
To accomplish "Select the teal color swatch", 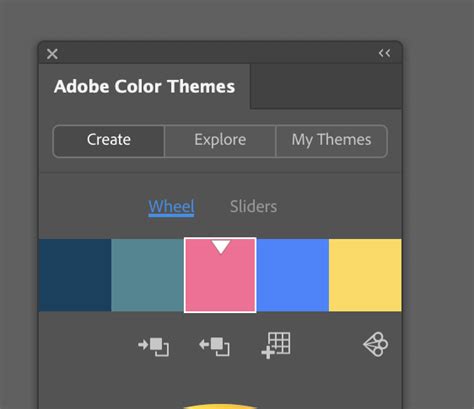I will pos(148,275).
